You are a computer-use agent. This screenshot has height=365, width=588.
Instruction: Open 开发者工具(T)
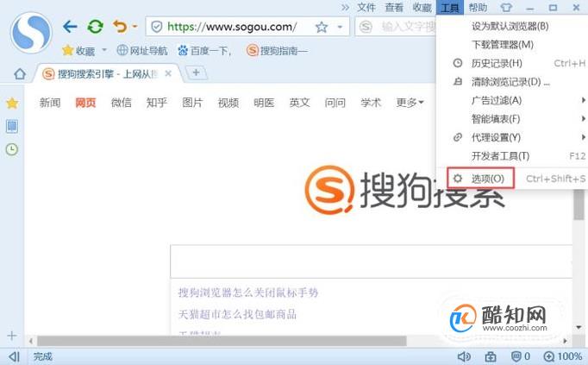tap(512, 156)
